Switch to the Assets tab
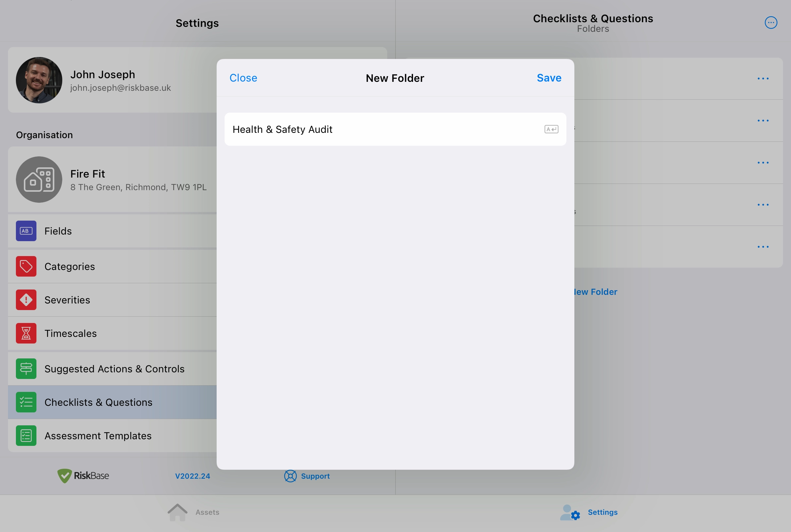This screenshot has height=532, width=791. (193, 512)
